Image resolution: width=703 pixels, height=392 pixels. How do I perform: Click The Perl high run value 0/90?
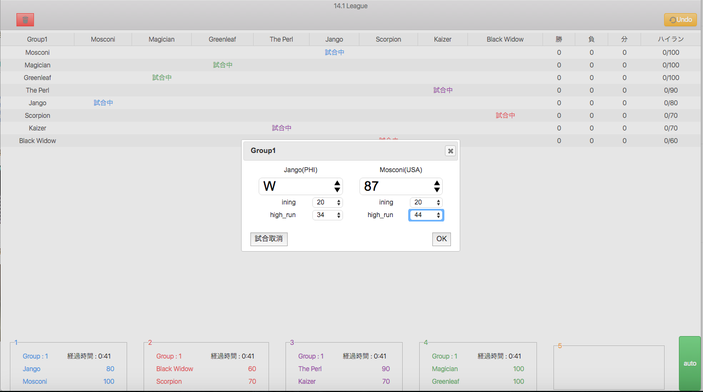pos(671,90)
